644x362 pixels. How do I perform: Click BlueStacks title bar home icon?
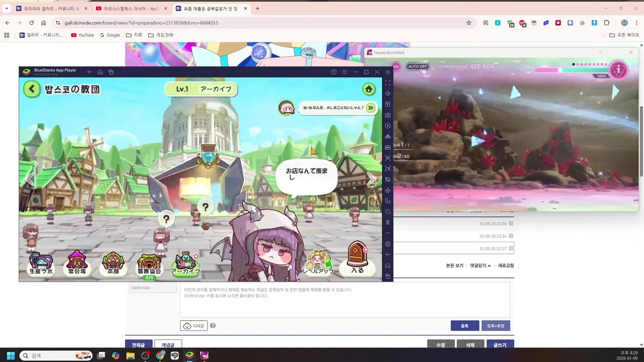(x=100, y=72)
